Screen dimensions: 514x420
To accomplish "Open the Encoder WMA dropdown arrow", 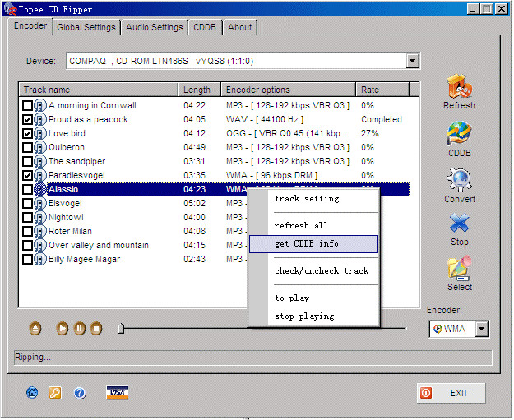I will (482, 329).
